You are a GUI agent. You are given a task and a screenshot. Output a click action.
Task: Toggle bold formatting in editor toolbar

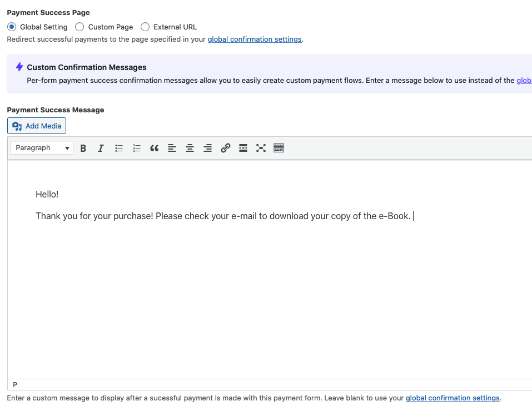tap(83, 148)
